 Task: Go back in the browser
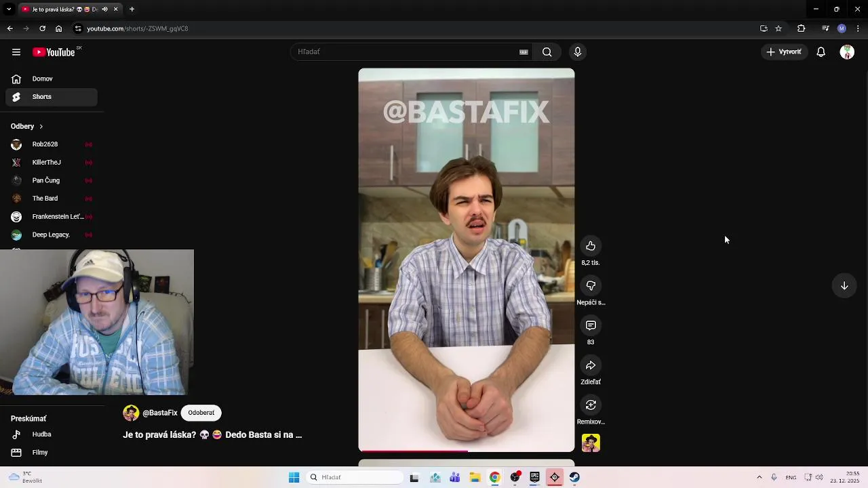pos(9,28)
